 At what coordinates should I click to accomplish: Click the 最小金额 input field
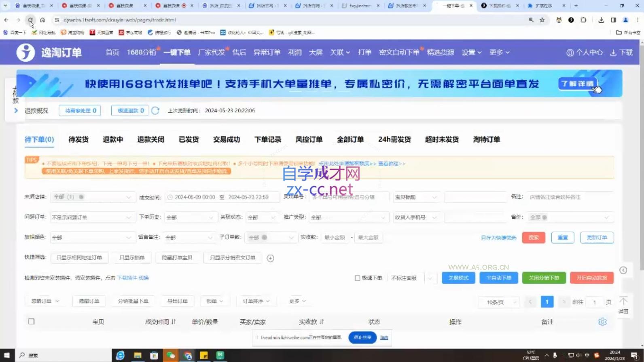pyautogui.click(x=335, y=238)
